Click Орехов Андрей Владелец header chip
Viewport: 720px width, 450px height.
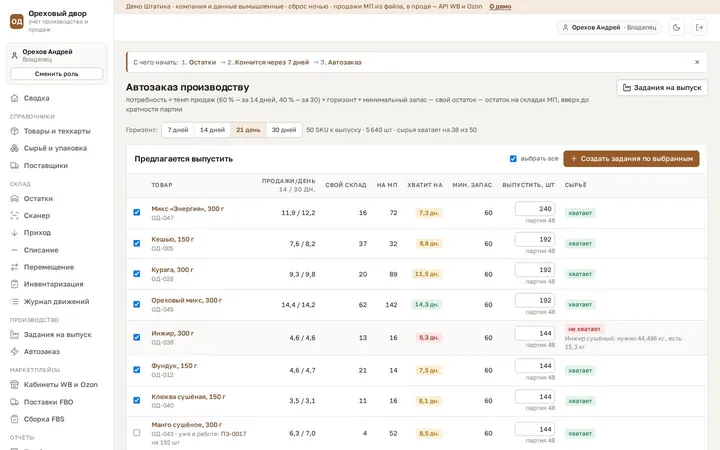[609, 28]
